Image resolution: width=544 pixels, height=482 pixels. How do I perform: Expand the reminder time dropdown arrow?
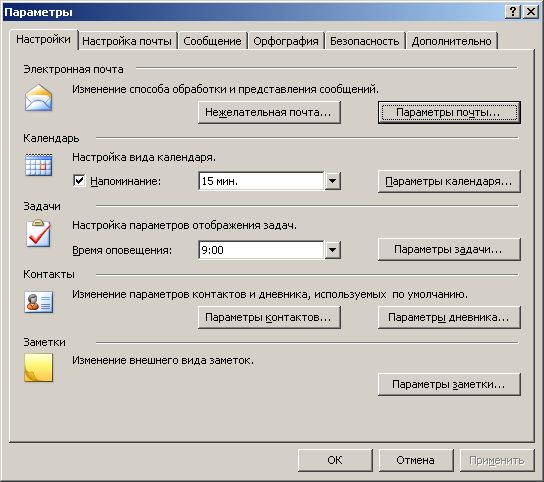(x=332, y=181)
